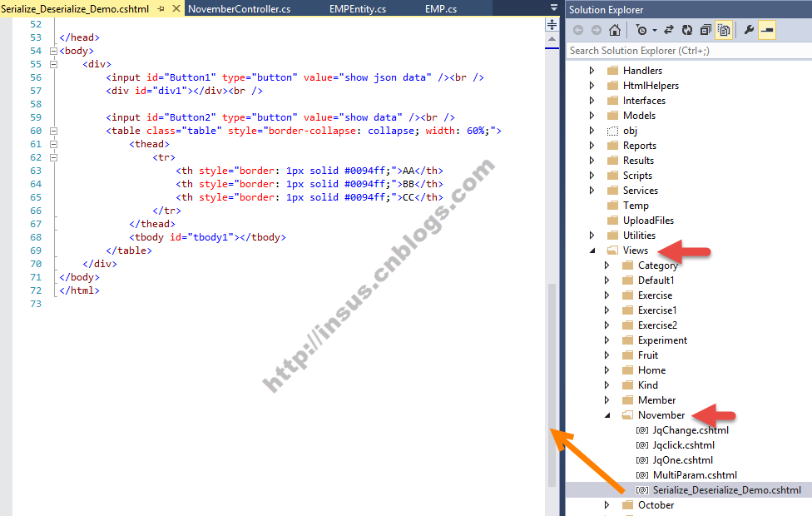Collapse the table outline at line 60
The width and height of the screenshot is (812, 516).
pos(53,131)
